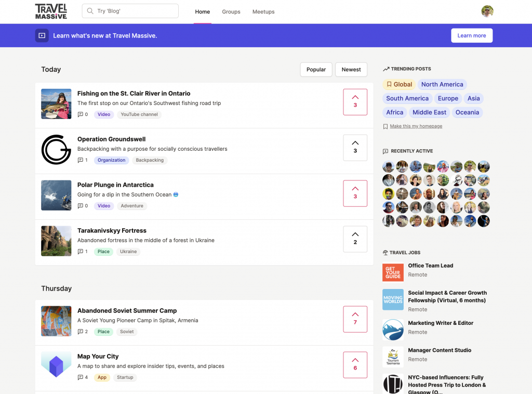
Task: Click comment icon on Polar Plunge post
Action: coord(81,206)
